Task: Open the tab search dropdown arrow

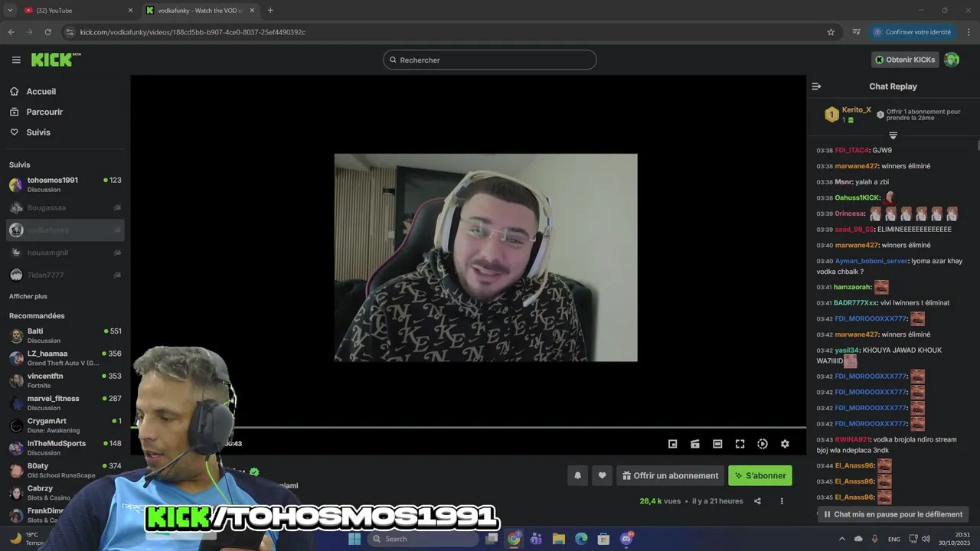Action: (10, 11)
